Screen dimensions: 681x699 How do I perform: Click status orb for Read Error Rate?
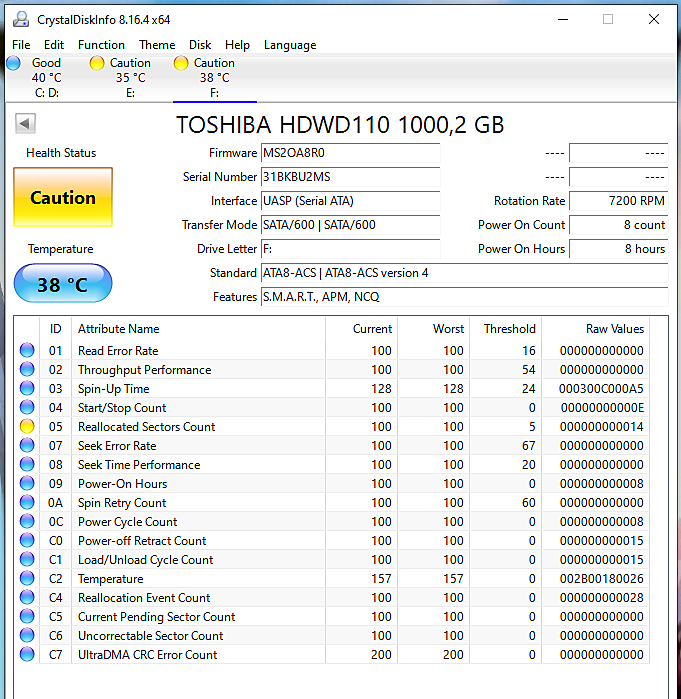[x=27, y=350]
